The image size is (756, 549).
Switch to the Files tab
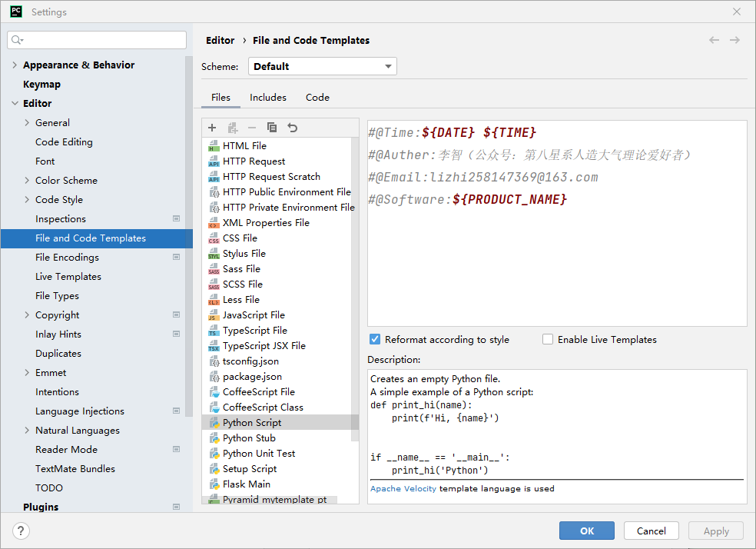click(x=220, y=98)
